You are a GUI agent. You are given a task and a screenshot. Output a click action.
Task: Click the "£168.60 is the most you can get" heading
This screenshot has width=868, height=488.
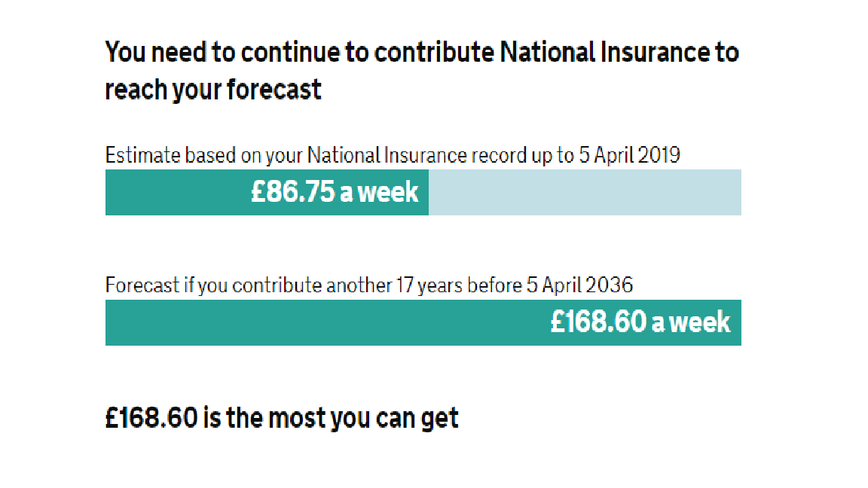(282, 418)
